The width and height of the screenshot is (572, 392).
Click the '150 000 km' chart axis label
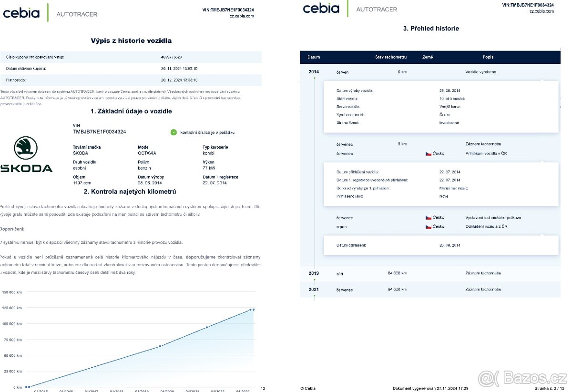11,292
